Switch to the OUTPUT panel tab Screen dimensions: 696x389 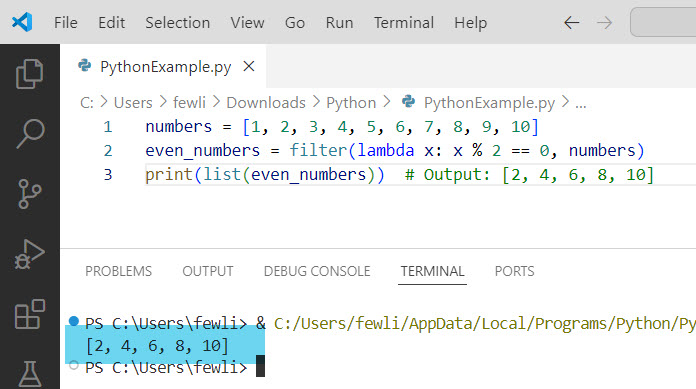[x=208, y=271]
